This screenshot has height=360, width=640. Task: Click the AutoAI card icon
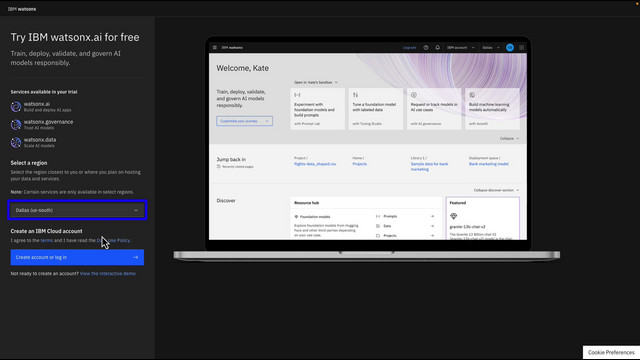click(472, 95)
